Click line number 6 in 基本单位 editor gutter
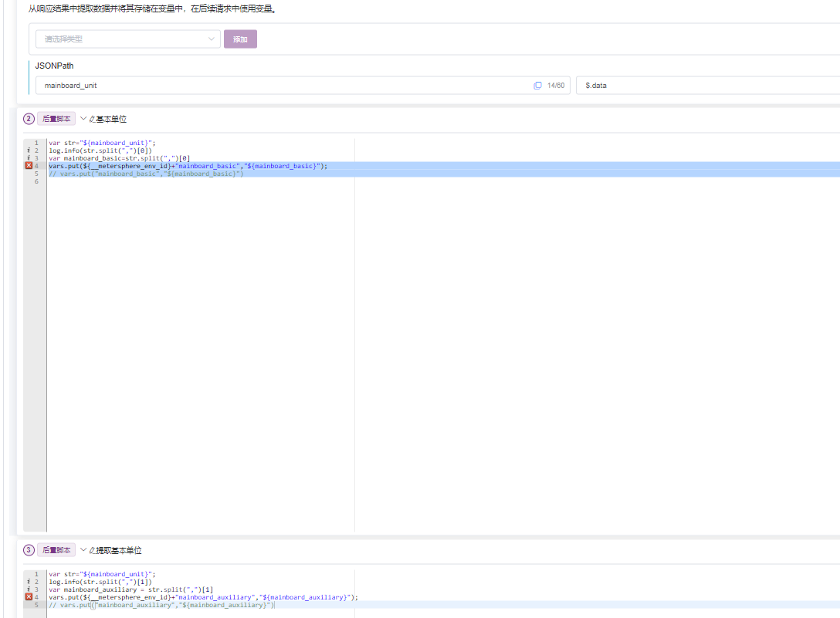840x618 pixels. (36, 181)
